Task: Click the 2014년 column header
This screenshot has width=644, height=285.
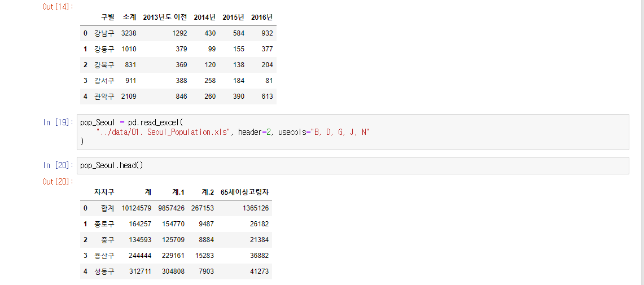Action: point(204,17)
